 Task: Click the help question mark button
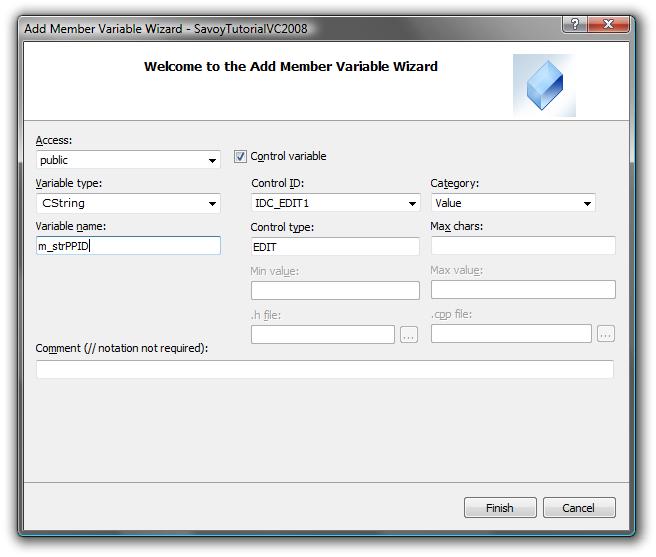574,24
